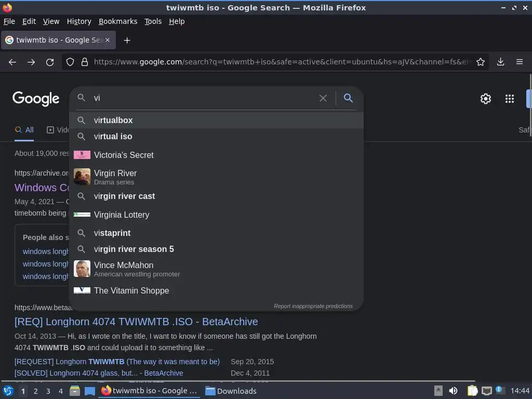532x399 pixels.
Task: Pick the Victoria's Secret suggestion
Action: click(216, 155)
